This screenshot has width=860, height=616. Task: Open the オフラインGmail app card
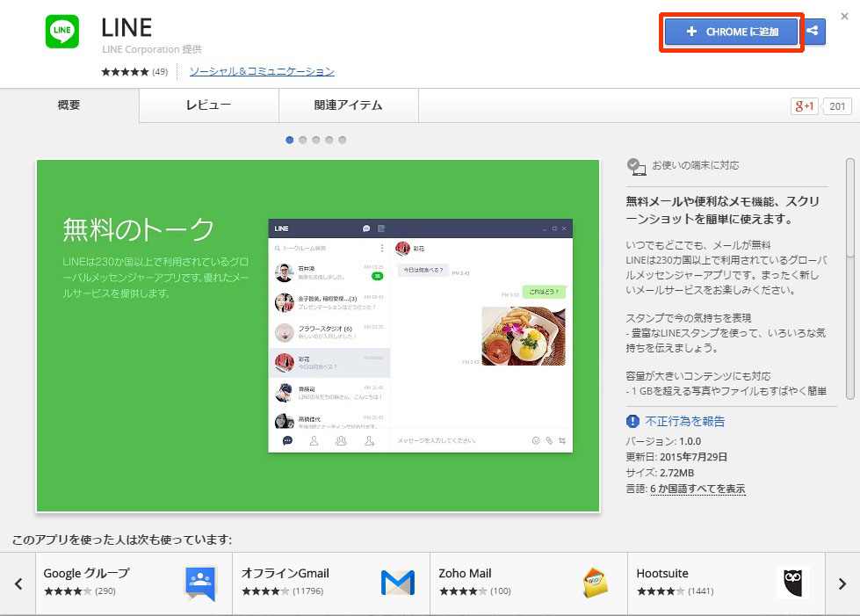point(331,583)
